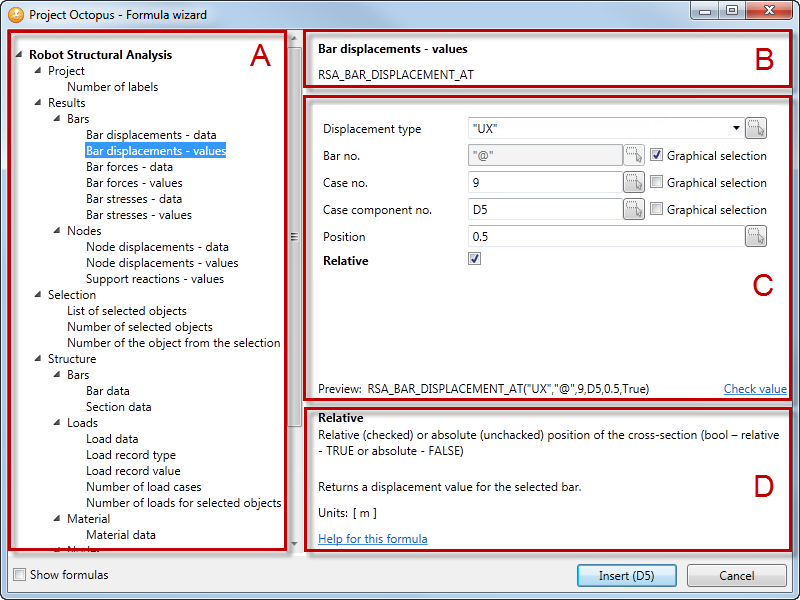The width and height of the screenshot is (800, 600).
Task: Click cell picker icon beside Case component no.
Action: [x=634, y=209]
